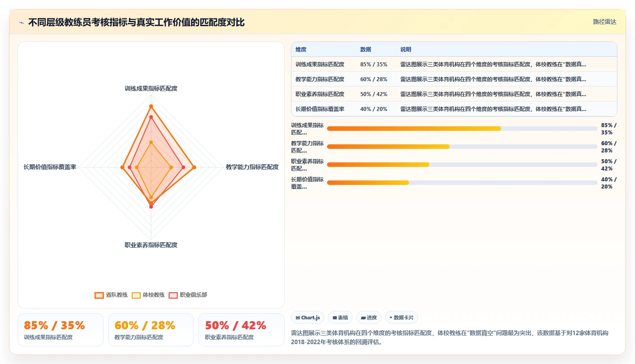Open the 85% / 35% stat card

click(60, 330)
